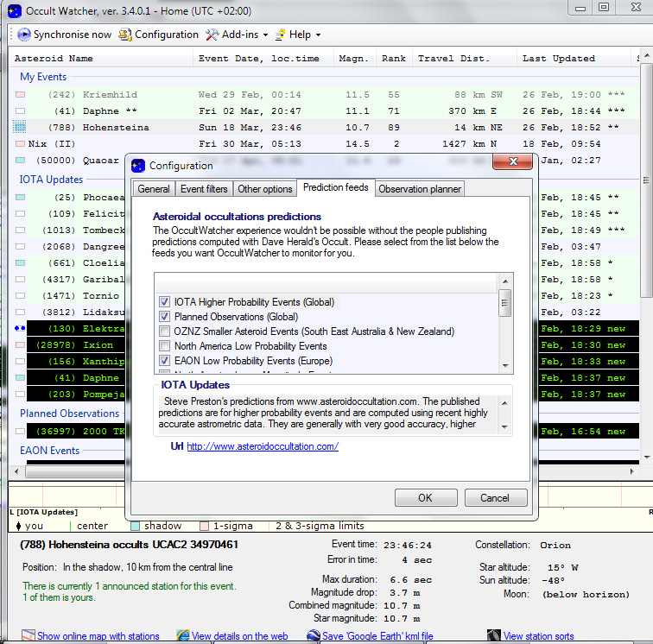Screen dimensions: 653x644
Task: Open the Observation planner tab
Action: (x=420, y=189)
